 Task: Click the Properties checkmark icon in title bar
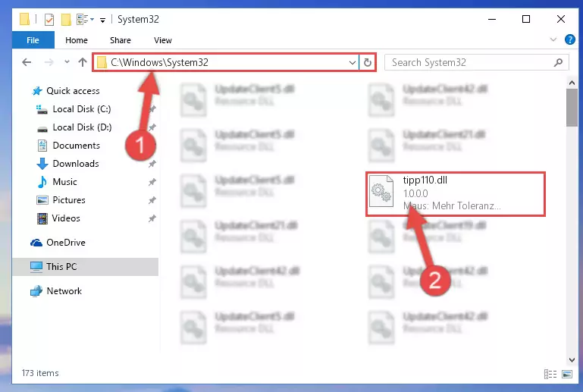(49, 20)
